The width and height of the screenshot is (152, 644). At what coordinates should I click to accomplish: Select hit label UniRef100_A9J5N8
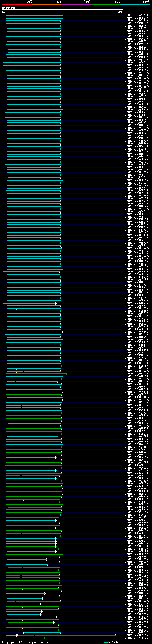pos(136,622)
